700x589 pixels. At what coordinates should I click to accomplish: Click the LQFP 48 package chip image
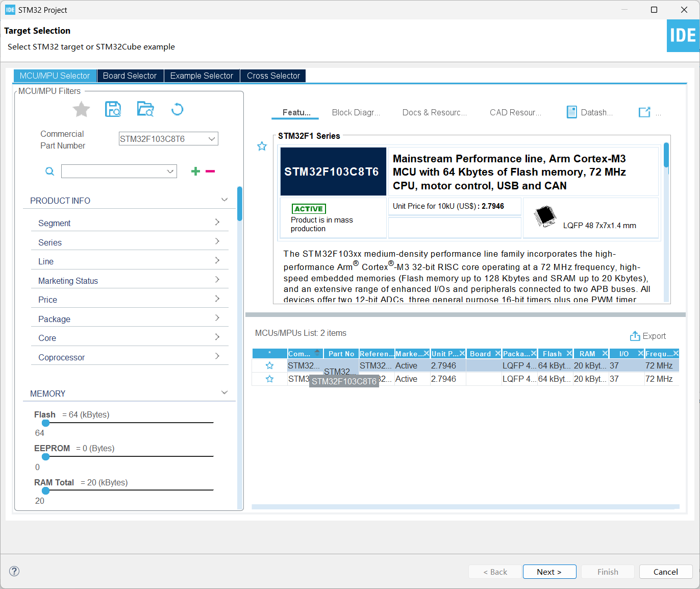click(x=545, y=216)
